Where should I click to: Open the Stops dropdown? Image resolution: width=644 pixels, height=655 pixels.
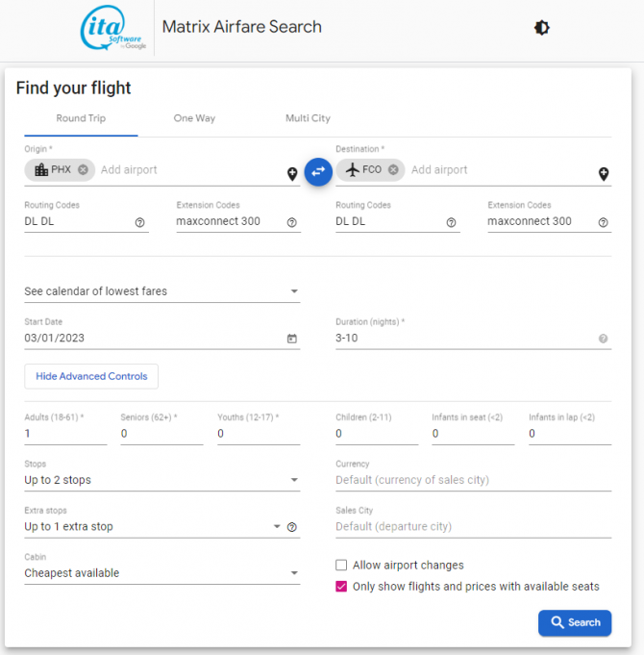[x=161, y=480]
